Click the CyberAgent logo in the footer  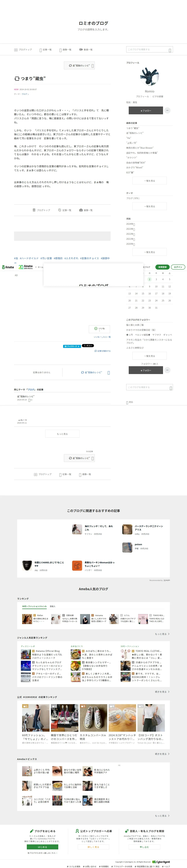161,862
